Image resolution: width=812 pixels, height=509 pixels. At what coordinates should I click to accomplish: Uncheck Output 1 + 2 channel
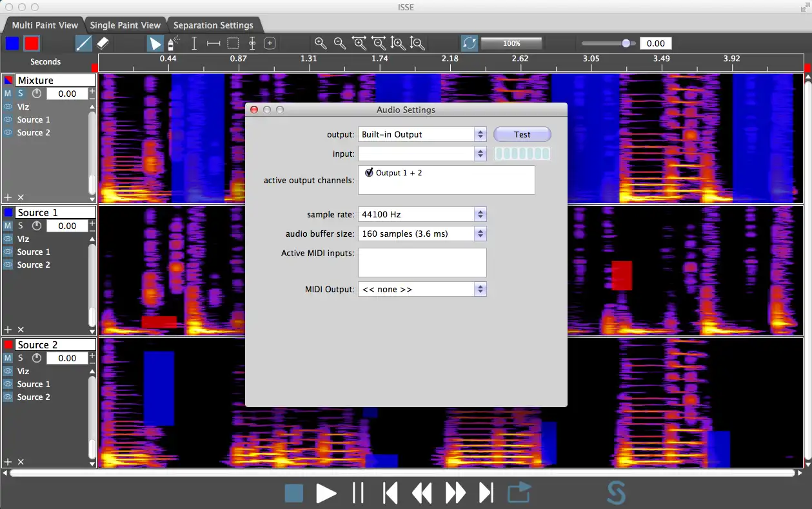tap(369, 173)
